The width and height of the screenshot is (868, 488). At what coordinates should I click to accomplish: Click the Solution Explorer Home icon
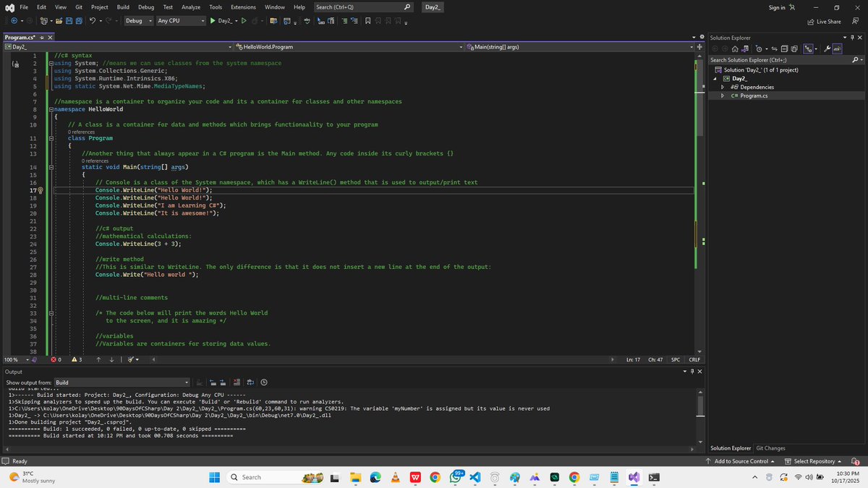(x=735, y=49)
